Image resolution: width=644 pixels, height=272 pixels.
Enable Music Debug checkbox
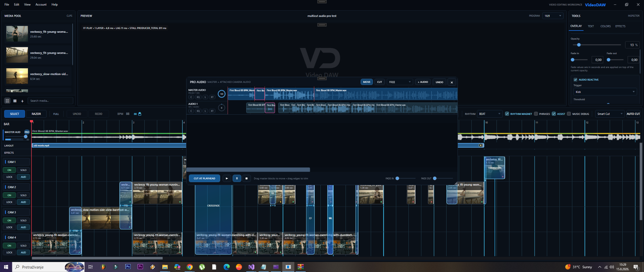(569, 114)
